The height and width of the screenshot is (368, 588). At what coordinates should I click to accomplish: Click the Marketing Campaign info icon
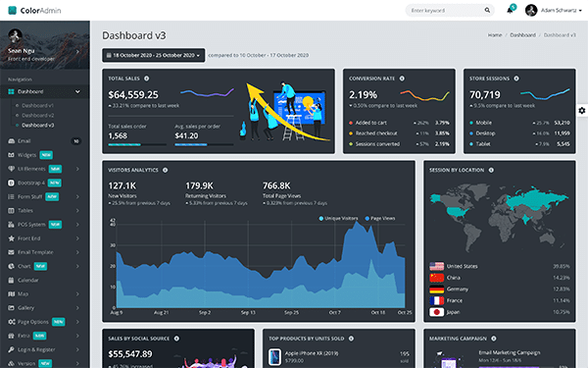pyautogui.click(x=494, y=339)
